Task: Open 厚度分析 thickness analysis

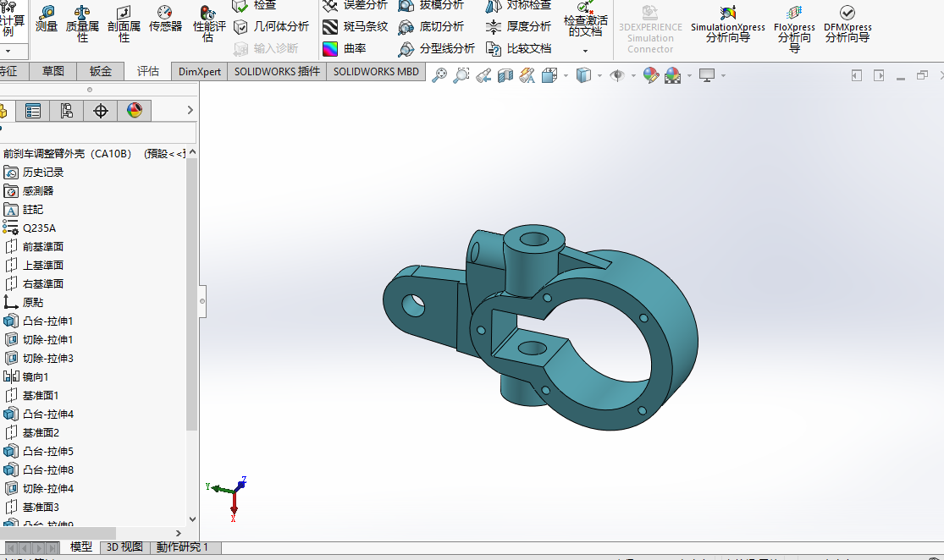Action: (518, 26)
